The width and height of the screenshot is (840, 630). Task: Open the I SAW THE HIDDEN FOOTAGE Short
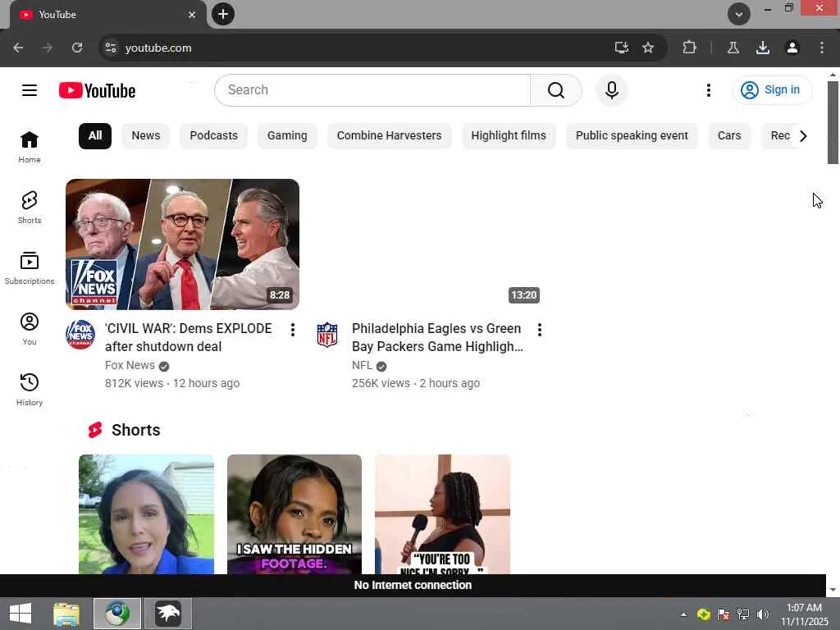click(x=294, y=514)
